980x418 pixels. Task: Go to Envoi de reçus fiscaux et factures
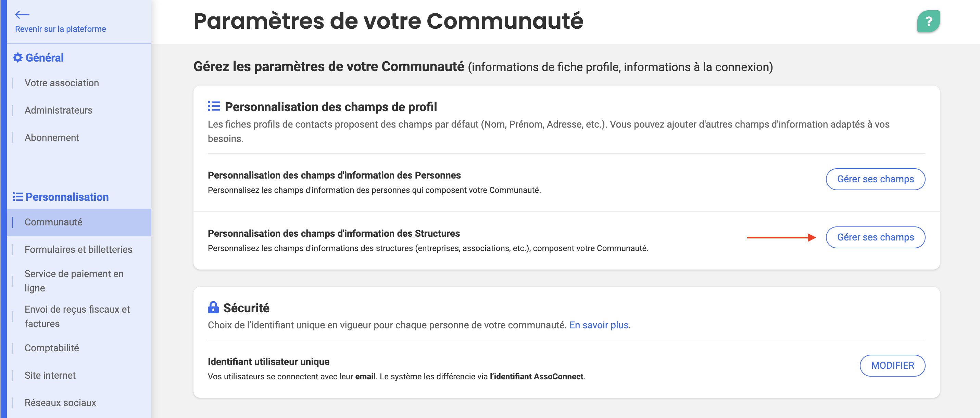click(x=77, y=316)
